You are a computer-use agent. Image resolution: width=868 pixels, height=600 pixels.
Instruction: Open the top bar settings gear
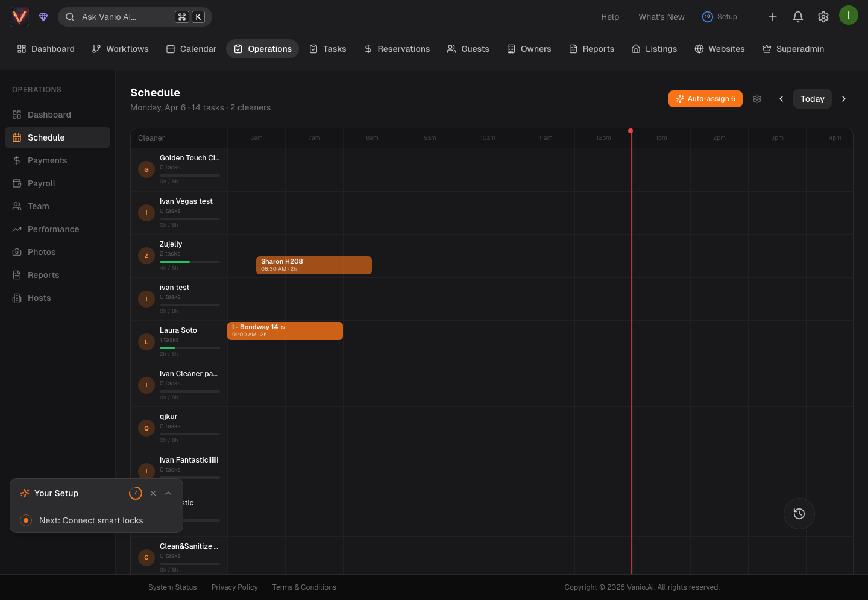coord(823,17)
